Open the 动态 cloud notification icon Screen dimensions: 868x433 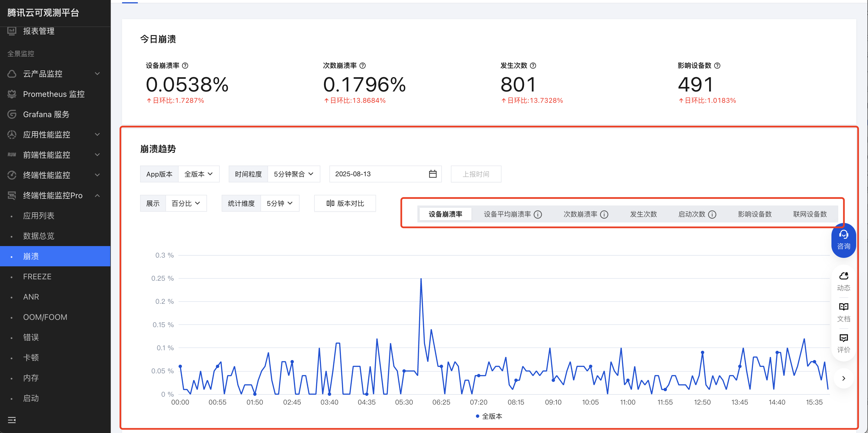point(844,276)
